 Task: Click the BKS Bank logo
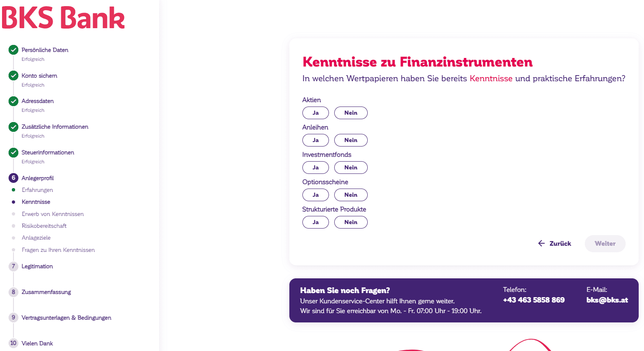click(63, 18)
